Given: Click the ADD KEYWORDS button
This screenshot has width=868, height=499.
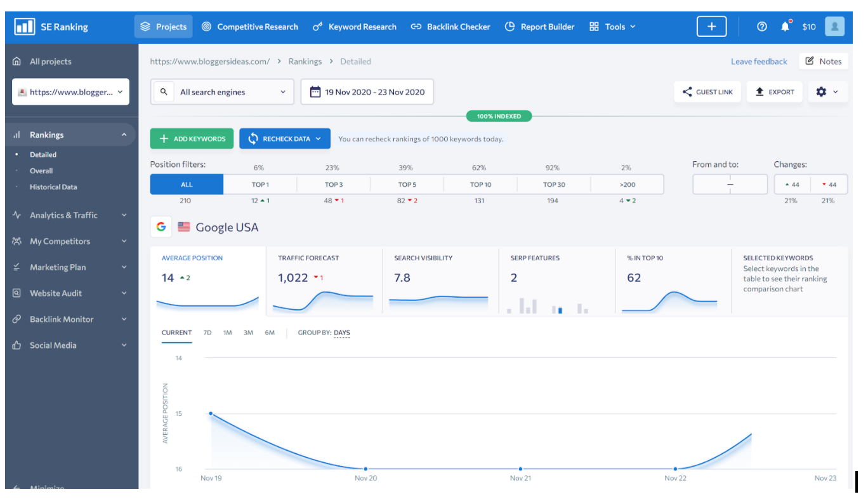Looking at the screenshot, I should tap(192, 138).
